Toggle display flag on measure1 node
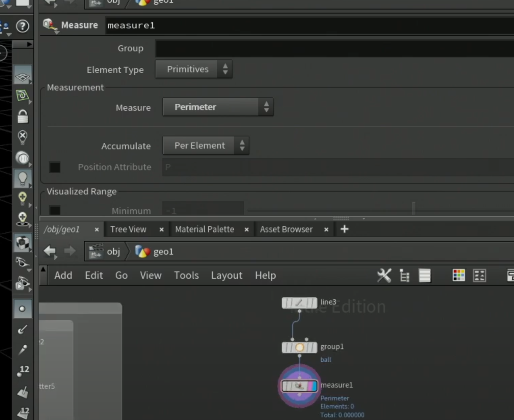 (x=314, y=386)
